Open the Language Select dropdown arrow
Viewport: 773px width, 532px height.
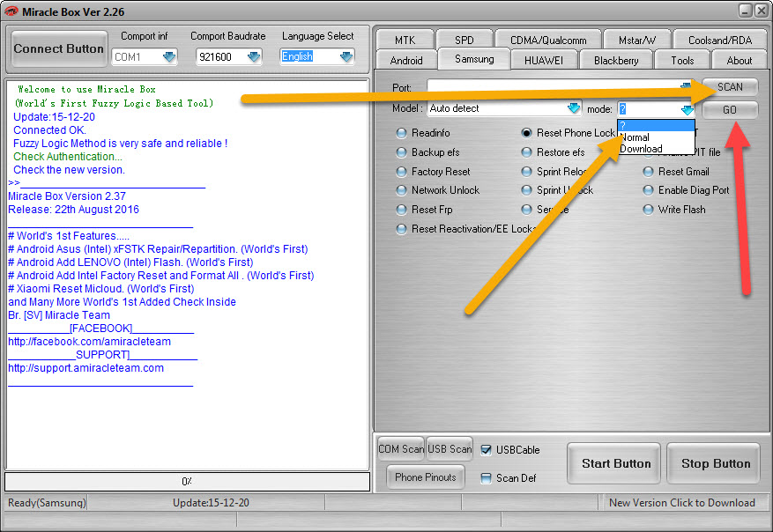[346, 56]
